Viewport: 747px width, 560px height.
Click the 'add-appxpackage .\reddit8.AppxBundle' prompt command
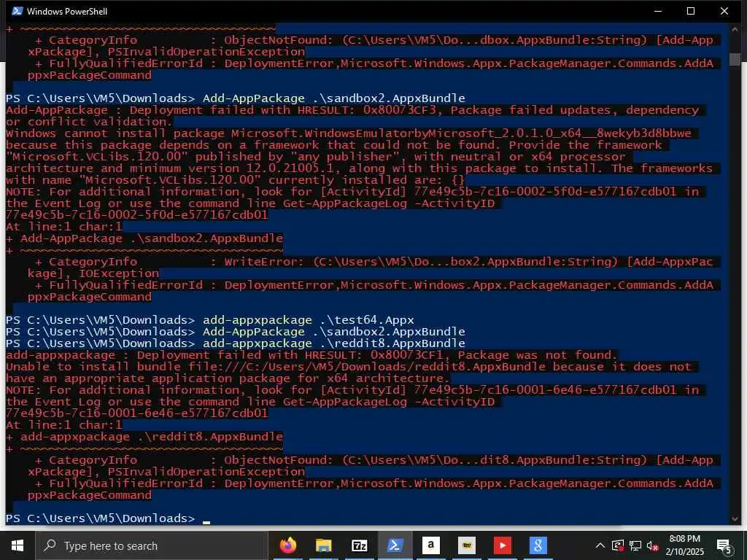coord(334,343)
